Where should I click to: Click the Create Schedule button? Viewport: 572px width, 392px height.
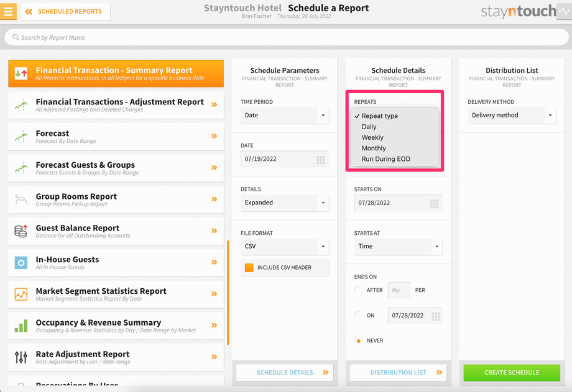coord(512,372)
